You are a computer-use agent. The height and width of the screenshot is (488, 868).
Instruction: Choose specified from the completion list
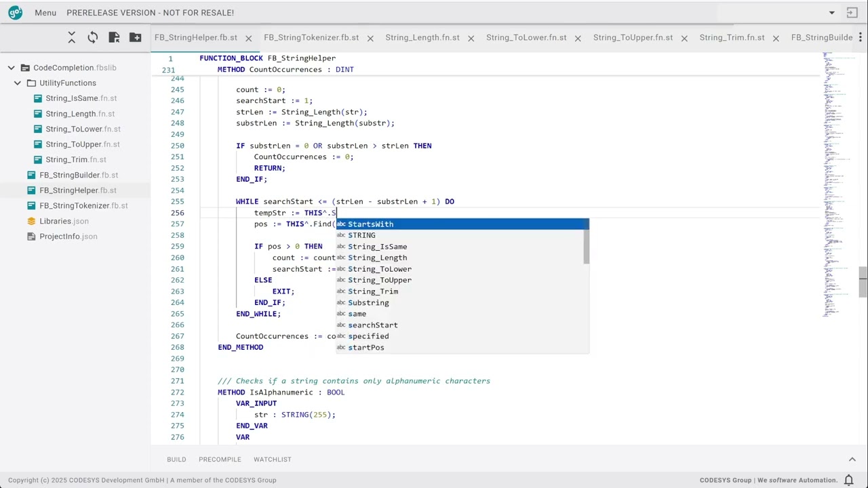tap(460, 336)
